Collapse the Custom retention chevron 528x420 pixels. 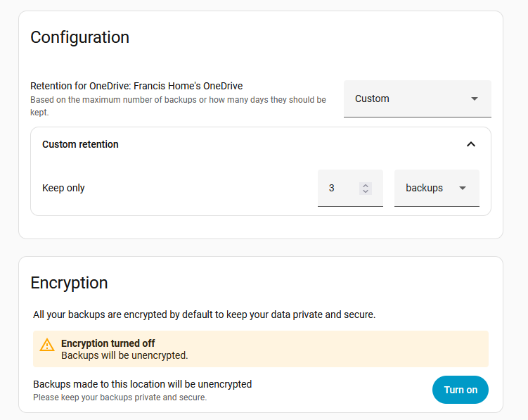pos(471,144)
